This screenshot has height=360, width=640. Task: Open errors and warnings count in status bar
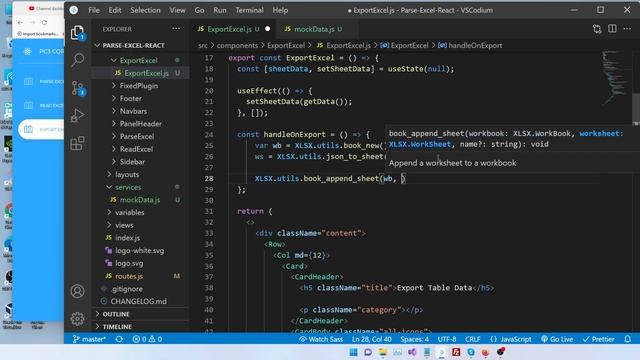(147, 339)
